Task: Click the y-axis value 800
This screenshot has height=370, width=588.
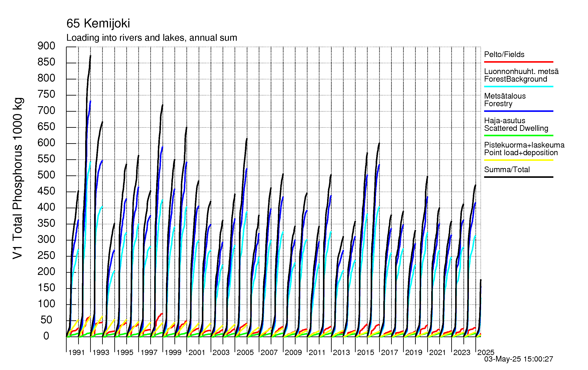Action: click(x=46, y=78)
